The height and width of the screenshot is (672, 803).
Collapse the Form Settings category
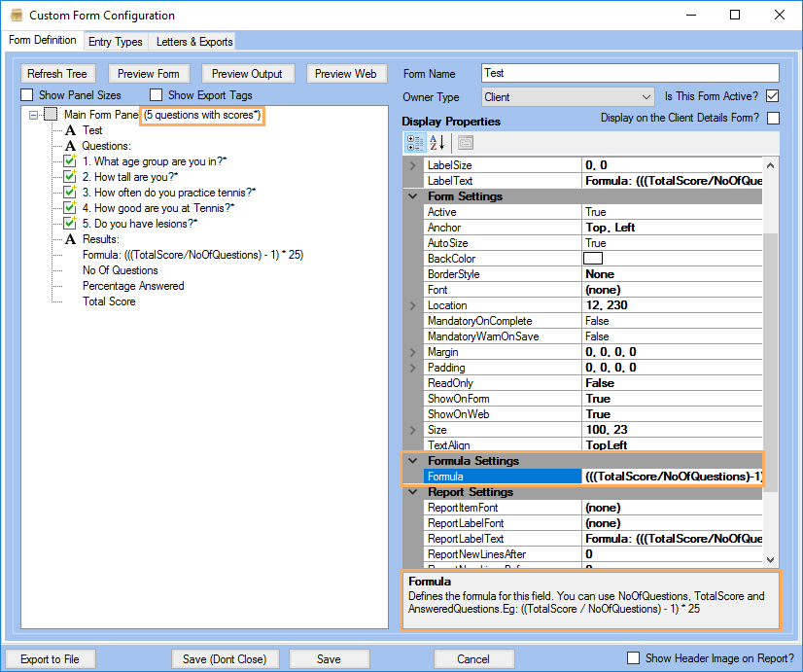(x=413, y=196)
